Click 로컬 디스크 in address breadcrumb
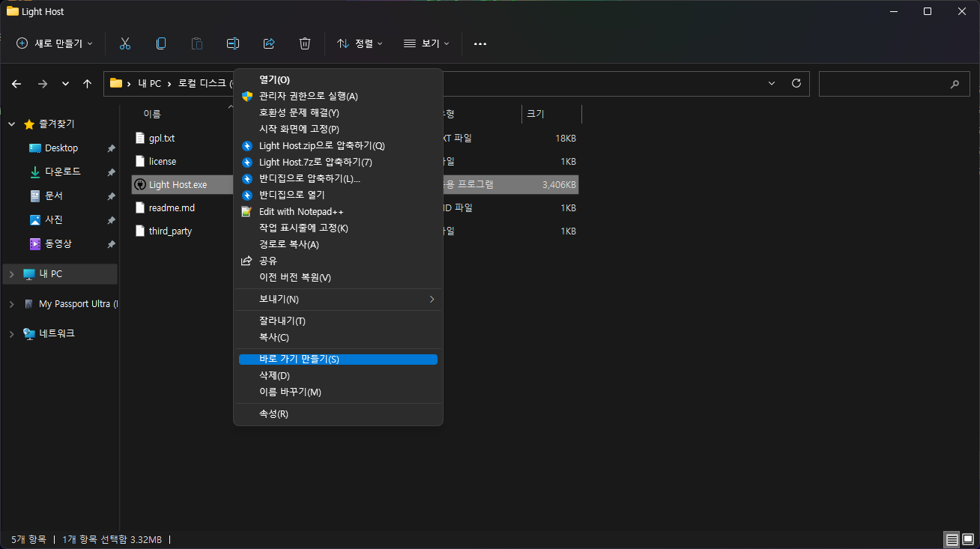The height and width of the screenshot is (549, 980). pyautogui.click(x=202, y=84)
